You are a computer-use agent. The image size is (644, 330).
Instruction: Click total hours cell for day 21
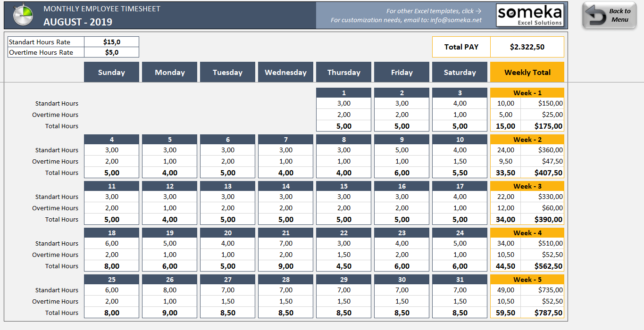tap(285, 266)
